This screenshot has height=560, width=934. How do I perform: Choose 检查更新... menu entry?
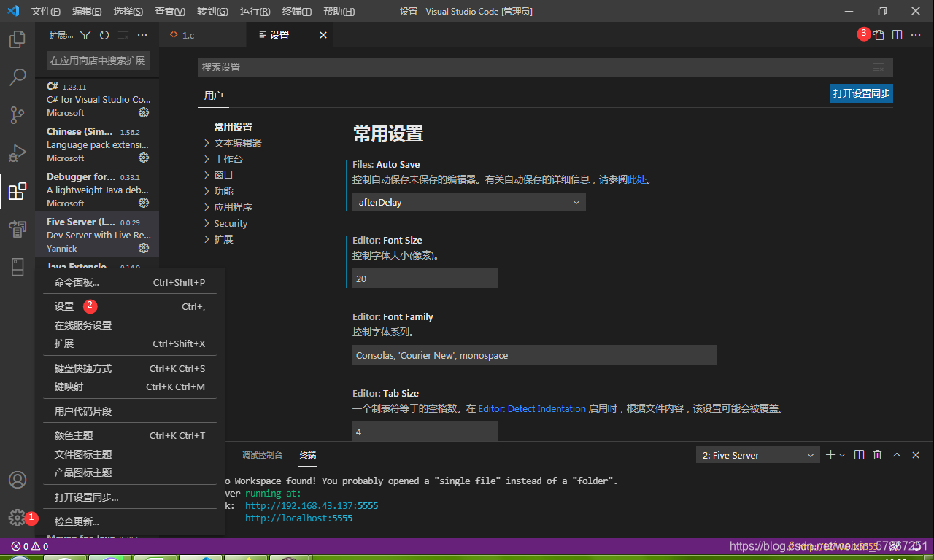[130, 521]
